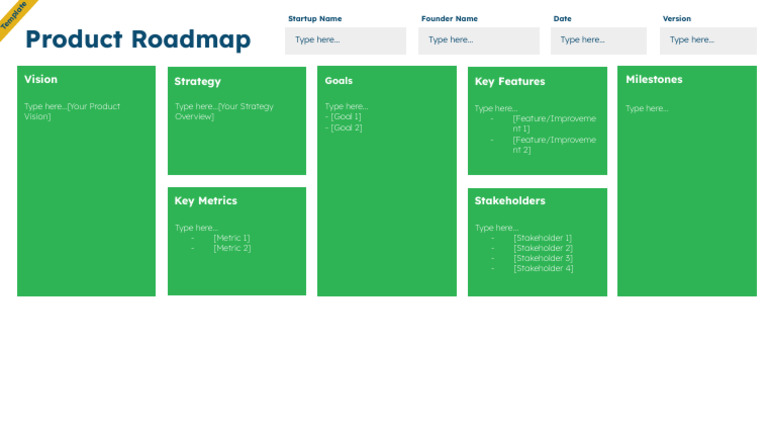Click the Version label

(x=676, y=19)
